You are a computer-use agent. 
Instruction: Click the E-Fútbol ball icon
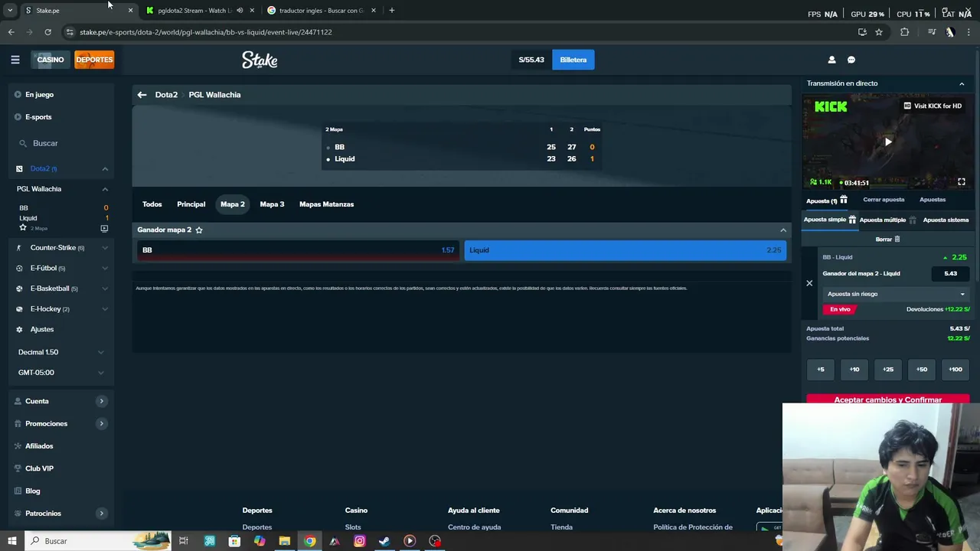pyautogui.click(x=19, y=268)
